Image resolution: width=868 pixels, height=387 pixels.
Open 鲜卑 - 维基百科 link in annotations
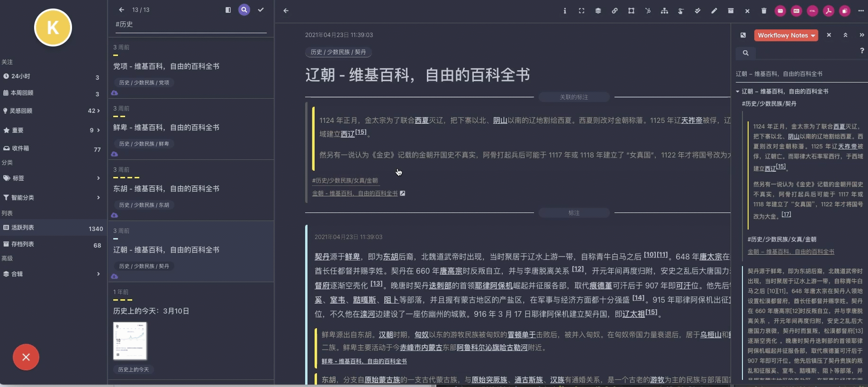[364, 361]
